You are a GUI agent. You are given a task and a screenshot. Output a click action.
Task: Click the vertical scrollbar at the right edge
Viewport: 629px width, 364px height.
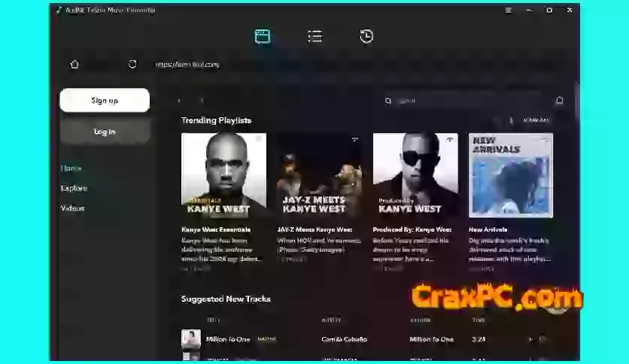coord(578,100)
